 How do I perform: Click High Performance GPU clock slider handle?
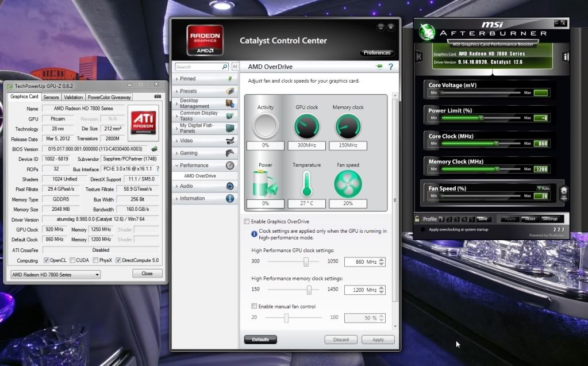coord(306,262)
